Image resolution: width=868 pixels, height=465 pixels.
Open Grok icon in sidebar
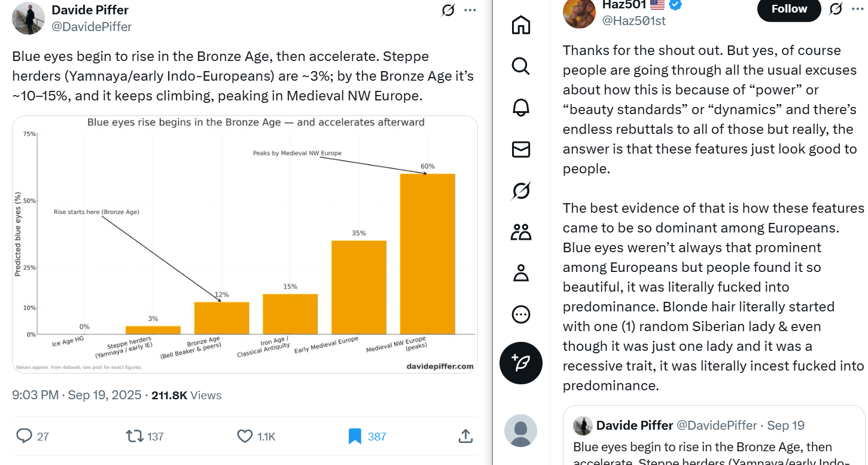pos(521,191)
